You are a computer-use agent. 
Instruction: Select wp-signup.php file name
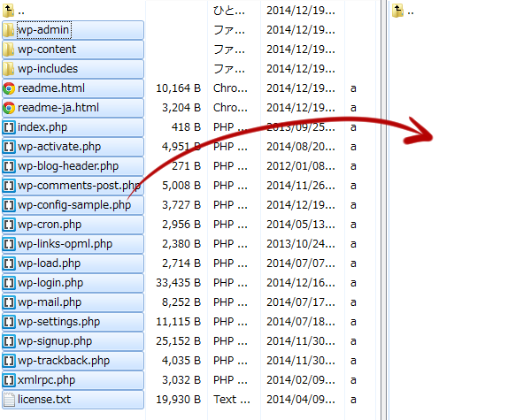[x=55, y=341]
